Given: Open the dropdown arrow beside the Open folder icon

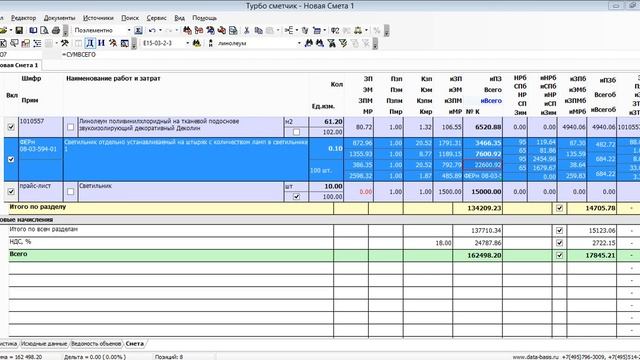Looking at the screenshot, I should point(11,30).
